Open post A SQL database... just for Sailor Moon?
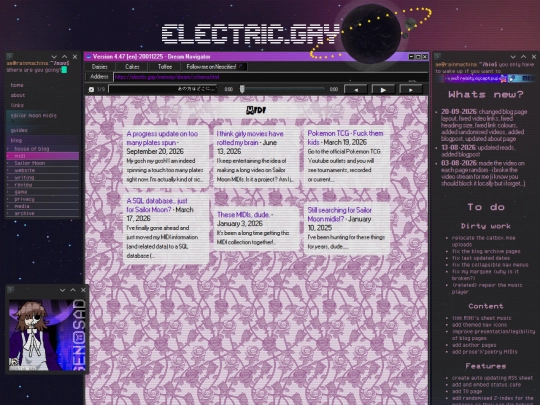Image resolution: width=540 pixels, height=405 pixels. coord(157,205)
